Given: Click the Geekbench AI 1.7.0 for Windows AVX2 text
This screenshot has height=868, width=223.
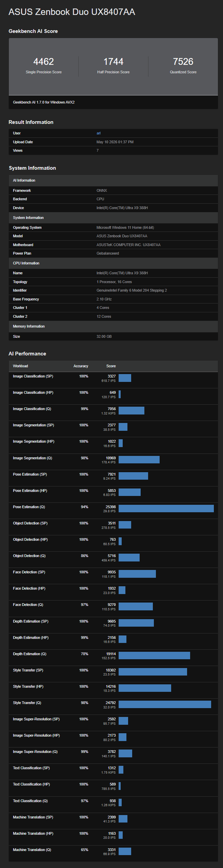Looking at the screenshot, I should [44, 102].
